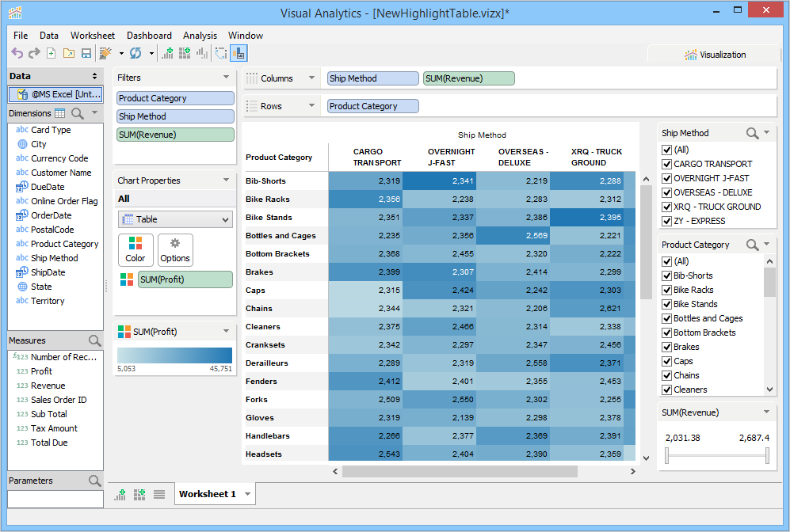Click the Save disk icon
Viewport: 790px width, 532px height.
click(86, 53)
